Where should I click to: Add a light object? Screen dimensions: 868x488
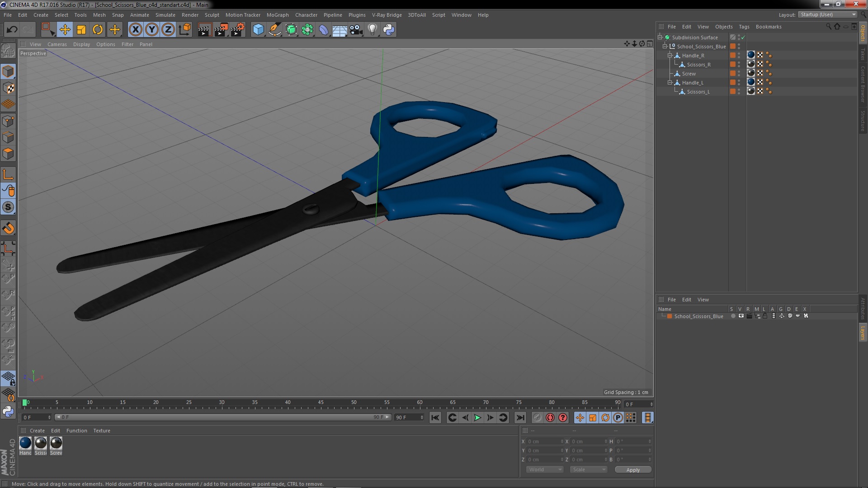click(x=373, y=30)
